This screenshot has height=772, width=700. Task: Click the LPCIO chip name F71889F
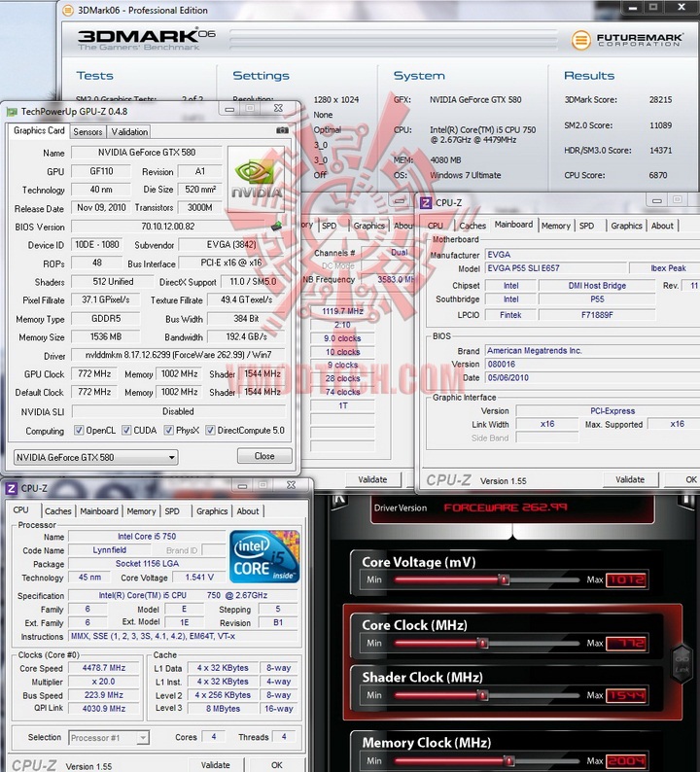(x=597, y=315)
